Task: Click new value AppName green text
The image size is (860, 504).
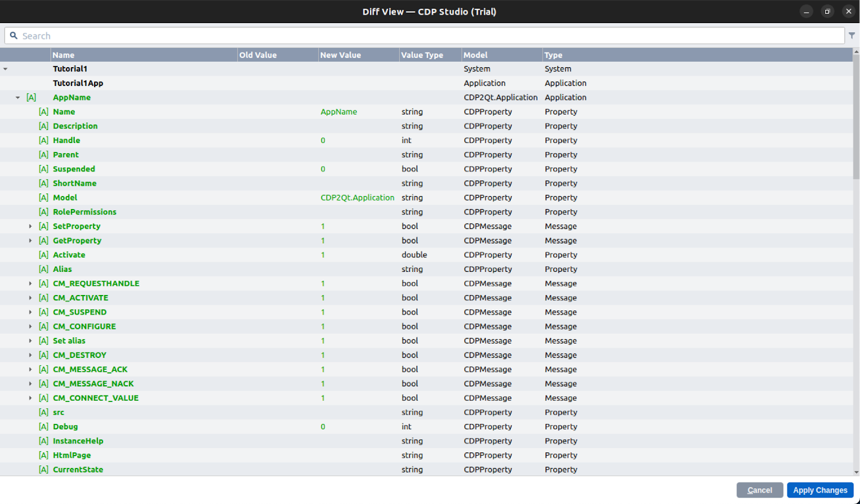Action: pyautogui.click(x=339, y=112)
